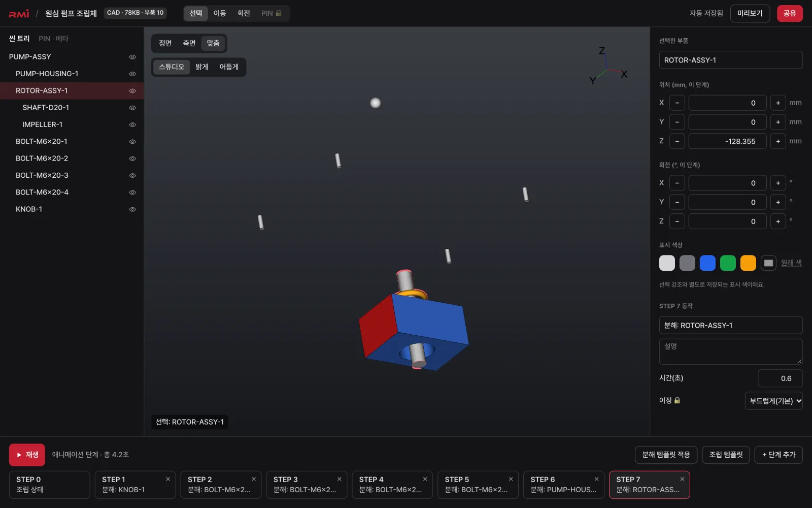The image size is (812, 508).
Task: Remove STEP 7 with its X icon
Action: (x=683, y=479)
